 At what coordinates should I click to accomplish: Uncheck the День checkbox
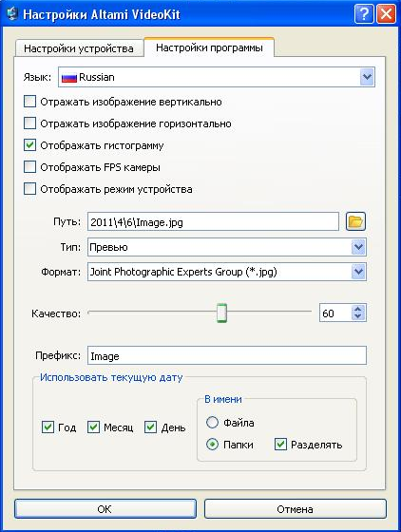coord(151,427)
